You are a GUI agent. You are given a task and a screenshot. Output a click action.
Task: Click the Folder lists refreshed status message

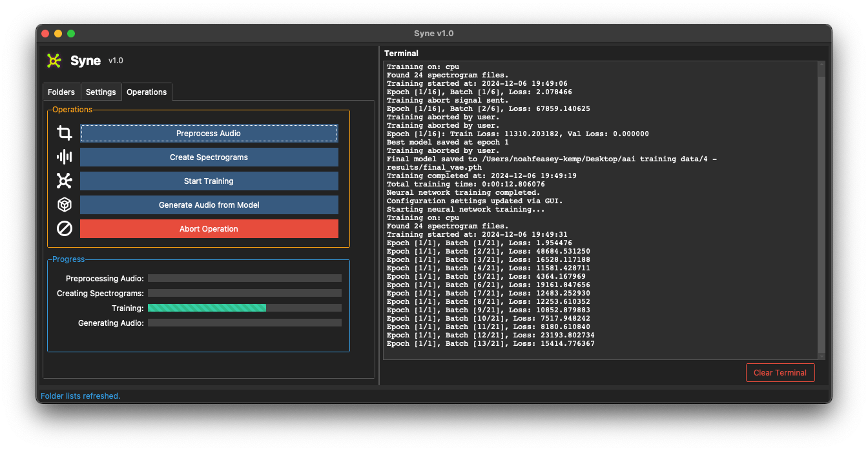click(x=80, y=396)
